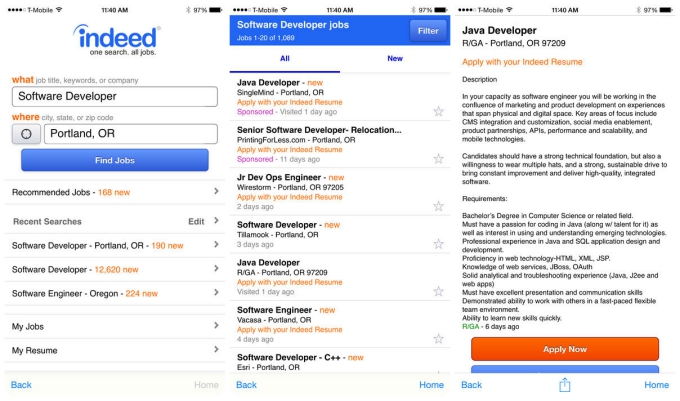This screenshot has height=401, width=680.
Task: Click the Indeed logo
Action: point(117,40)
